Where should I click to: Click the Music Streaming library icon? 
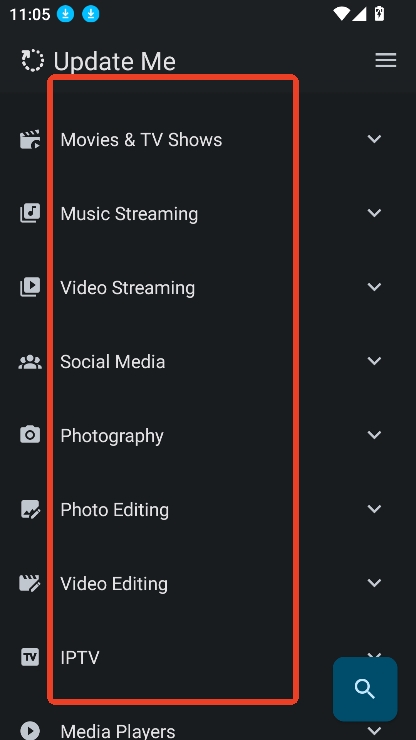(x=30, y=213)
